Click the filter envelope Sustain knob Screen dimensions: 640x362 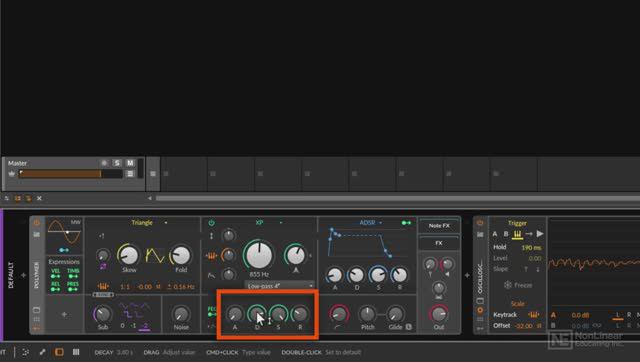tap(279, 314)
